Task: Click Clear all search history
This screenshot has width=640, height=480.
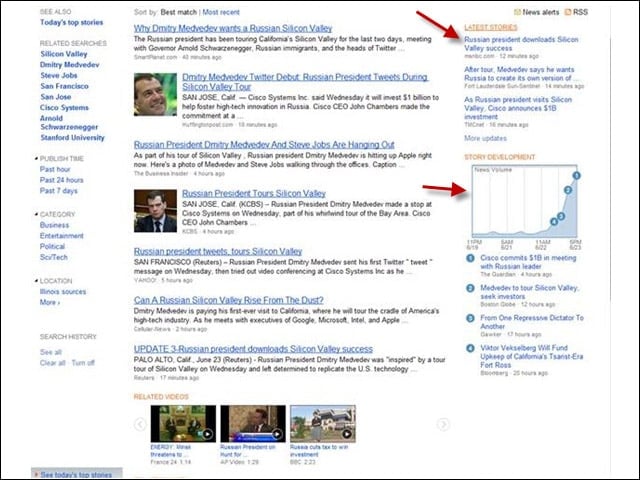Action: tap(52, 363)
